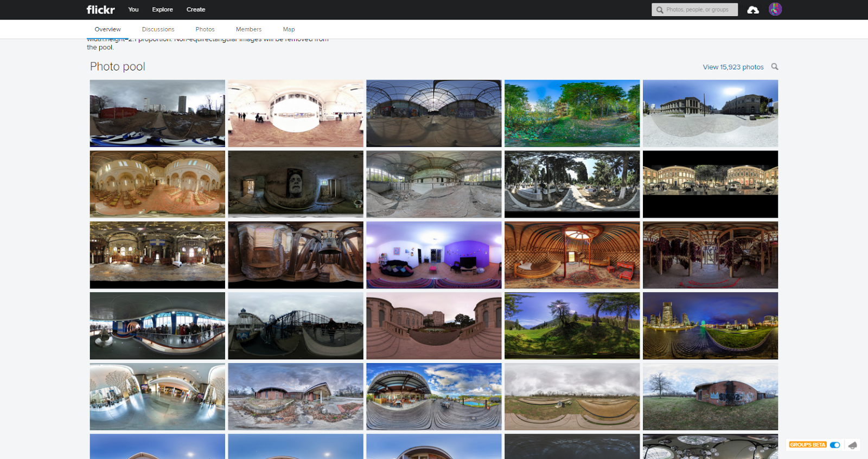Focus the Photos, people, or groups search field
This screenshot has width=868, height=459.
694,10
